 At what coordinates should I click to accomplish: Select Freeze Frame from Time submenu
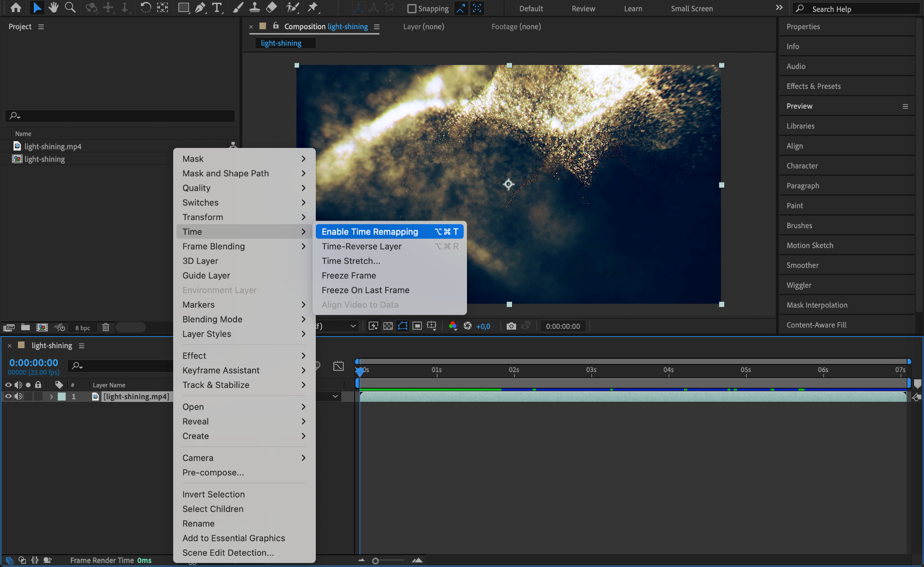349,276
